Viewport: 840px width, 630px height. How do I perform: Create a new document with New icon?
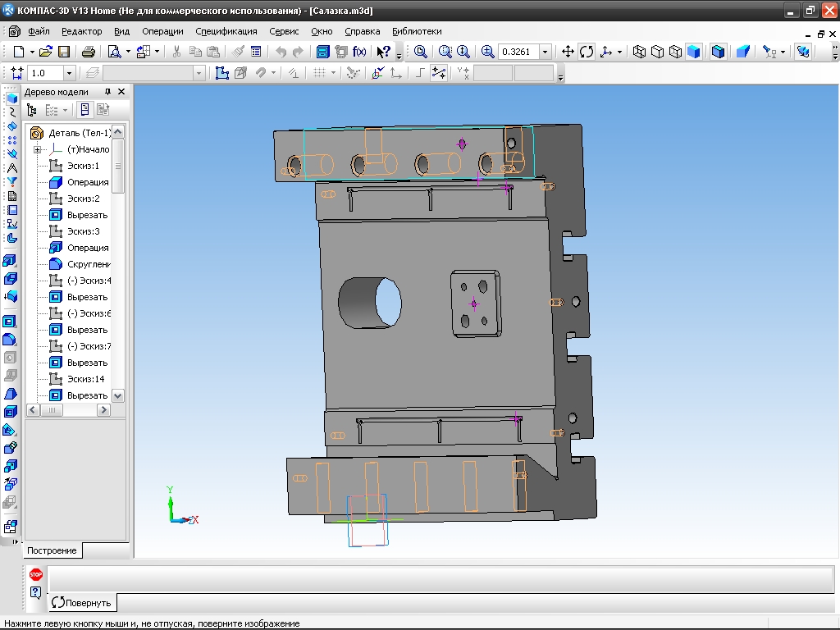pos(19,52)
